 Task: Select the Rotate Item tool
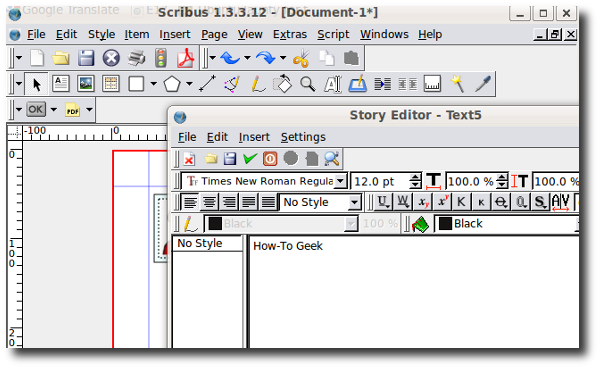coord(282,83)
